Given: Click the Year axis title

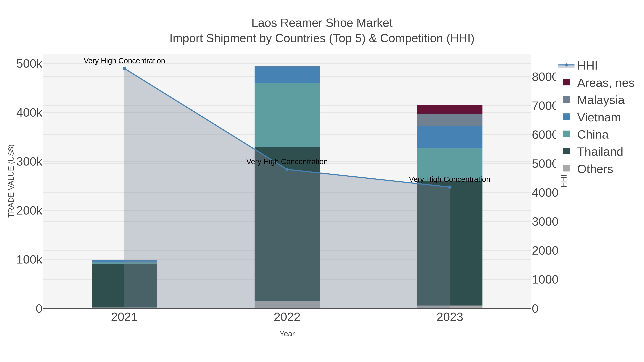Looking at the screenshot, I should click(x=287, y=334).
